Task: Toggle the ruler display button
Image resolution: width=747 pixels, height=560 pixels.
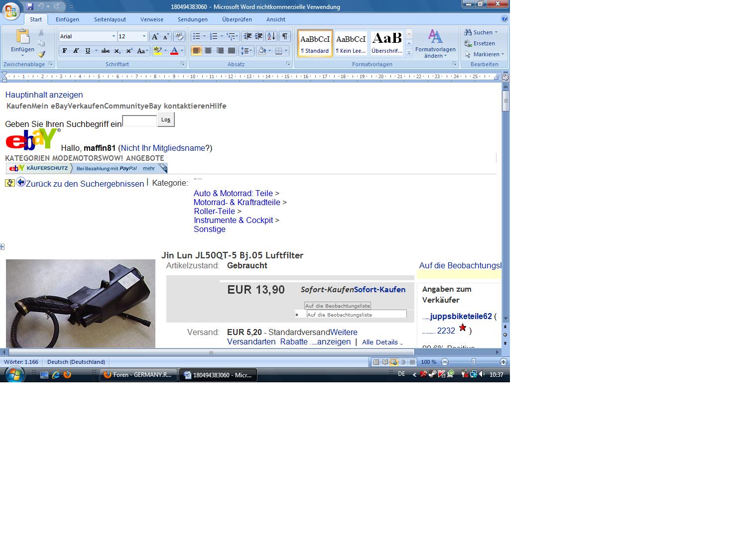Action: coord(505,77)
